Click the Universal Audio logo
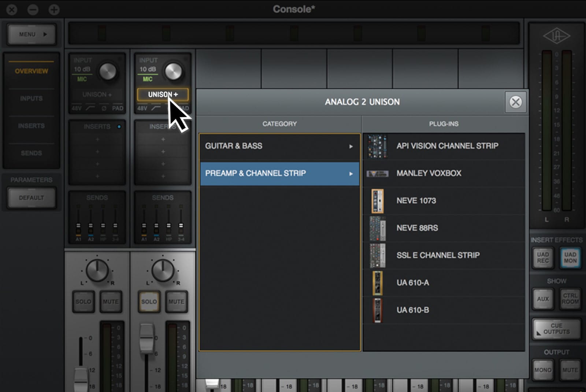The width and height of the screenshot is (586, 392). [557, 36]
